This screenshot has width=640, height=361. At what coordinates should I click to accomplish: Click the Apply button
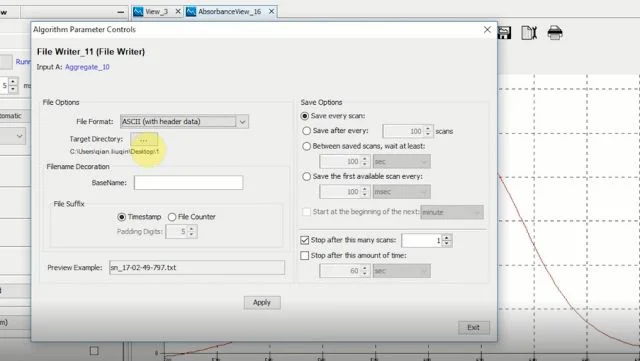[262, 303]
